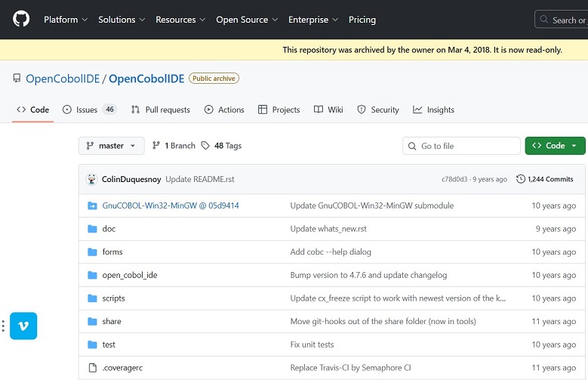Image resolution: width=588 pixels, height=380 pixels.
Task: Click the 1 Branch link
Action: pyautogui.click(x=174, y=146)
